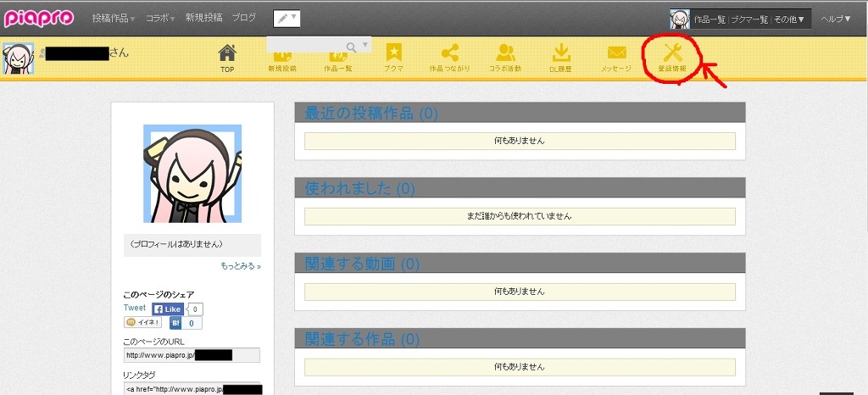Open 作品つながり share icon
This screenshot has width=868, height=395.
449,58
